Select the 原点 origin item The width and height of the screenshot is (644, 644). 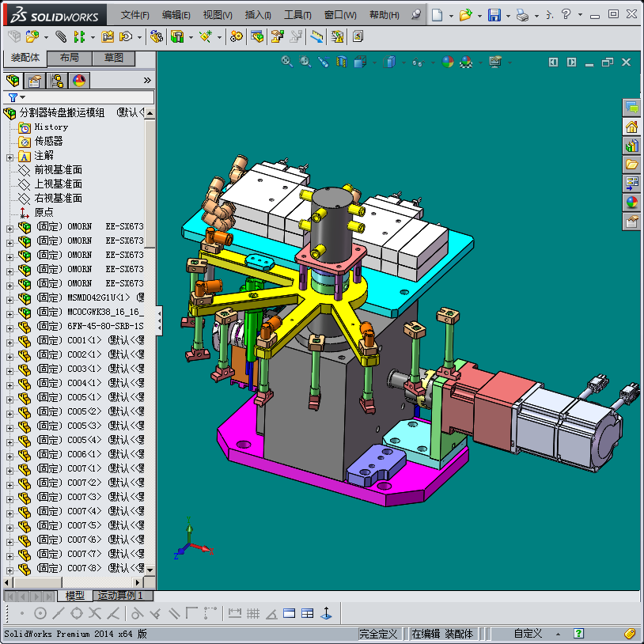point(44,213)
